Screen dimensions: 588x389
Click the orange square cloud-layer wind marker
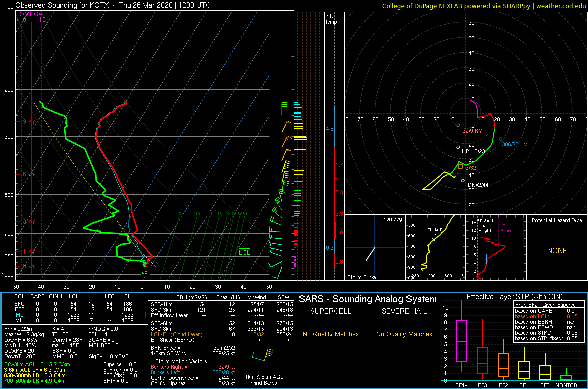click(x=460, y=166)
